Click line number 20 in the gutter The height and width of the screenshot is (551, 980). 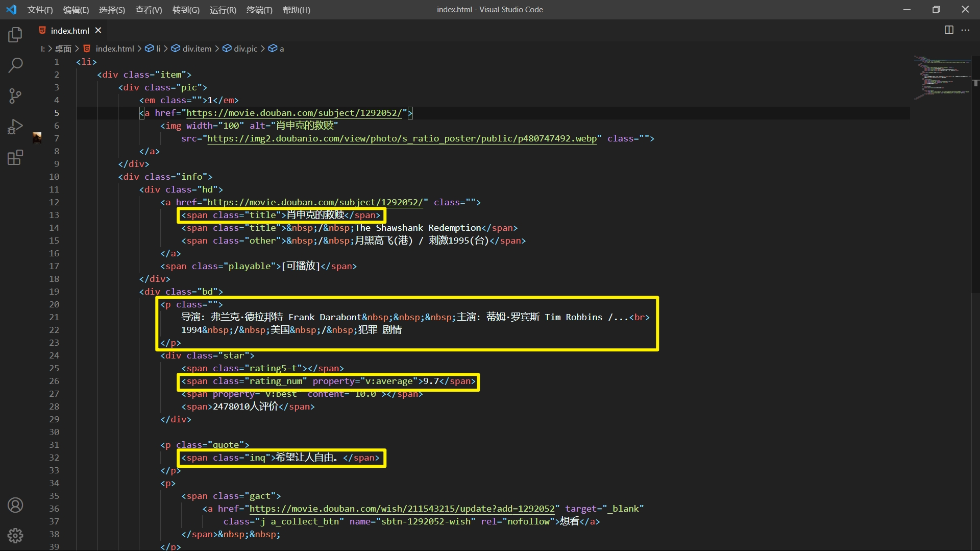coord(54,304)
